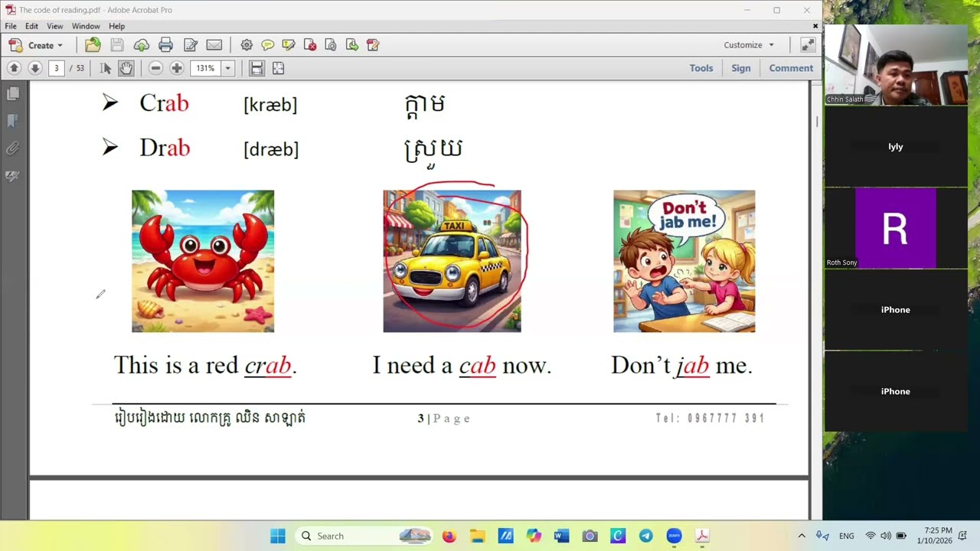Open the Customize dropdown
Screen dimensions: 980x551
coord(749,45)
